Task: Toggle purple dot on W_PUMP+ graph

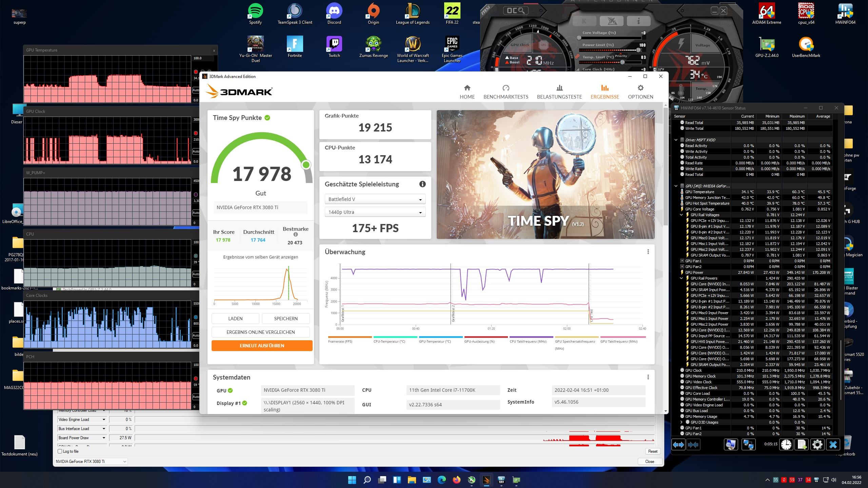Action: (x=196, y=195)
